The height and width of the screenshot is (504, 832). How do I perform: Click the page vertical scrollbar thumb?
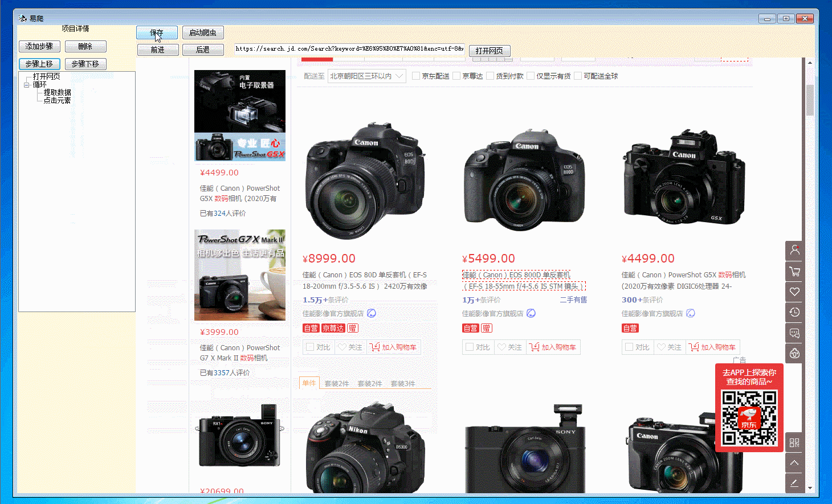(810, 100)
